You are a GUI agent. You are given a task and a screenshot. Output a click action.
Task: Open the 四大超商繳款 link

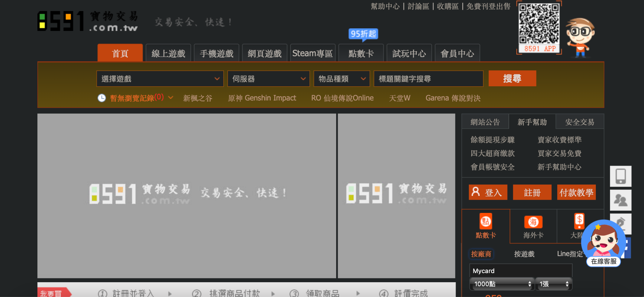[x=492, y=153]
